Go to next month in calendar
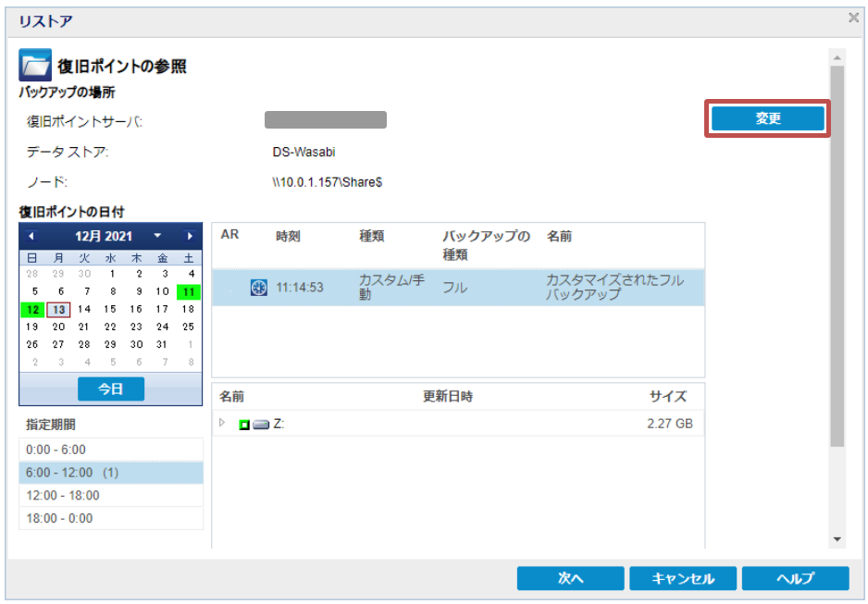 point(190,236)
